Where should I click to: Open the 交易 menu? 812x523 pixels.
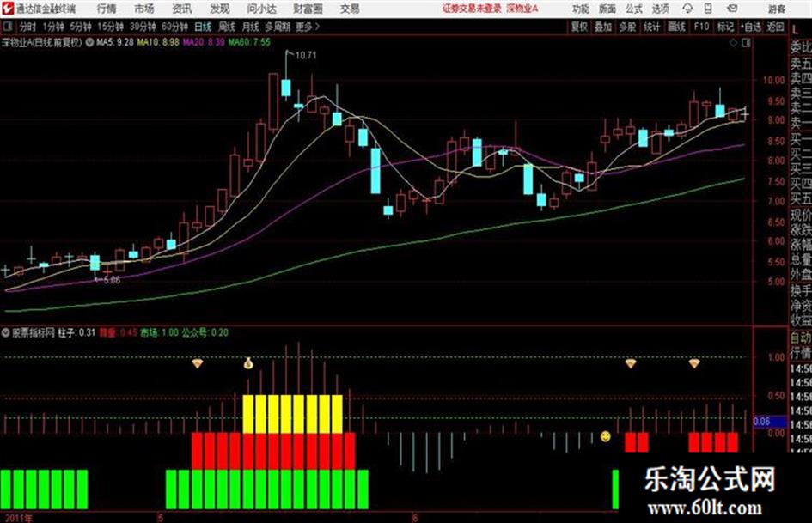[350, 9]
